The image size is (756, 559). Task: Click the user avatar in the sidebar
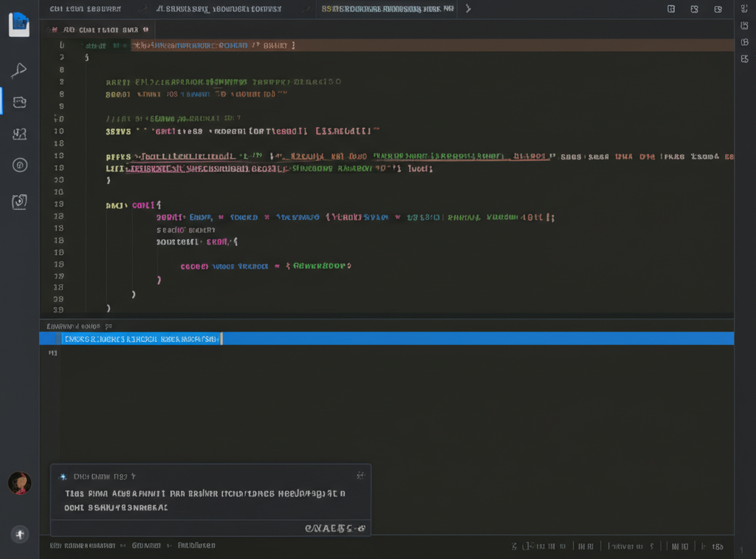[x=19, y=483]
